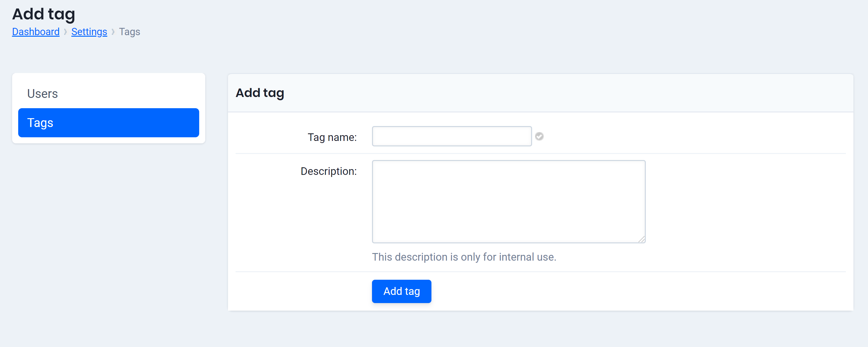Viewport: 868px width, 347px height.
Task: Click the page title Add tag
Action: (x=43, y=14)
